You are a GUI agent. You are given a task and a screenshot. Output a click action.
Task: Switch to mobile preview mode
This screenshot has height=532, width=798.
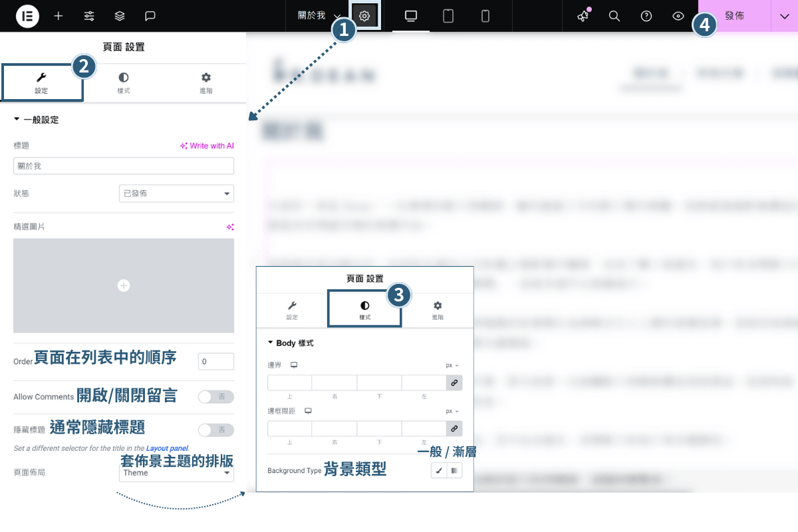(485, 16)
